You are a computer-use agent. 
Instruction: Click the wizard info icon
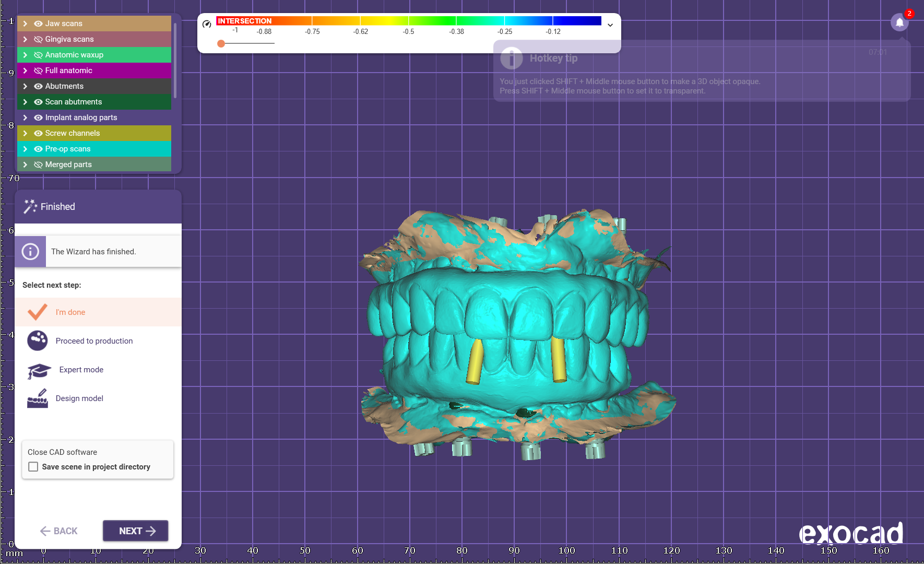(x=30, y=252)
